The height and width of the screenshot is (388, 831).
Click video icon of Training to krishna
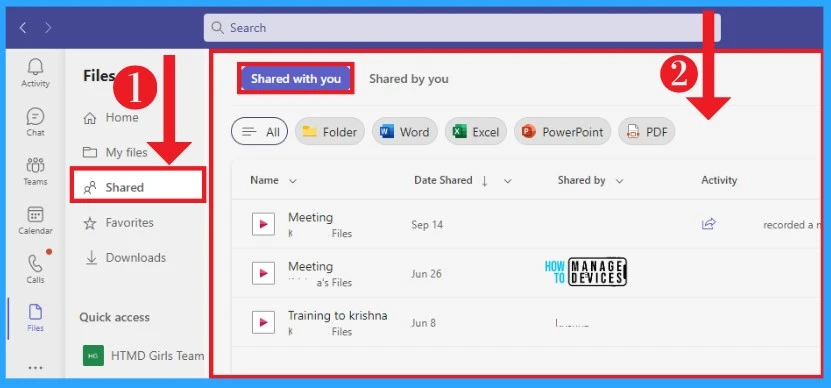coord(263,322)
